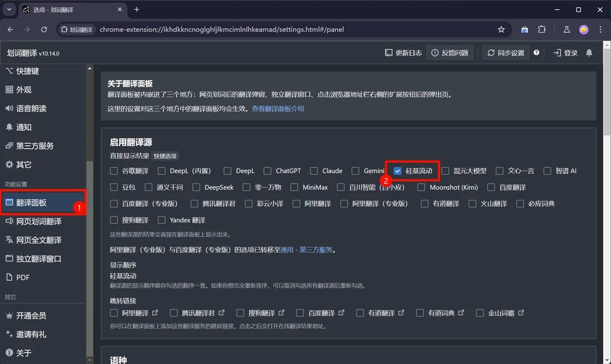Open Chrome extensions puzzle icon

pos(541,29)
